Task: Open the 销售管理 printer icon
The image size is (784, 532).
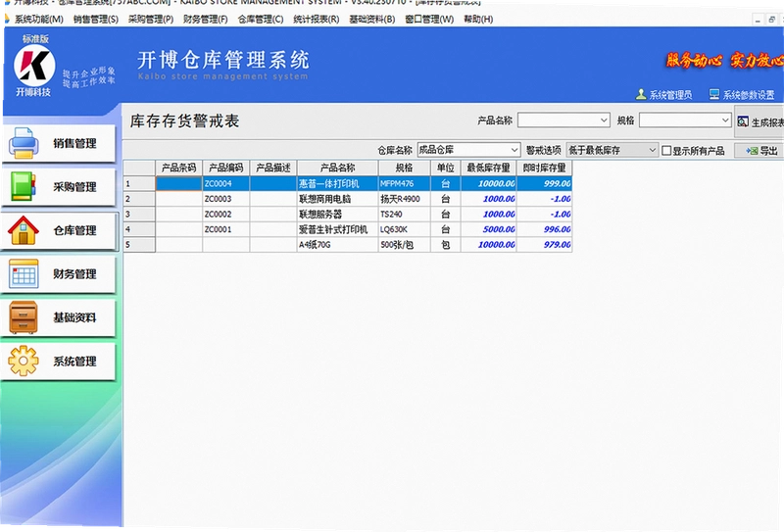Action: point(23,143)
